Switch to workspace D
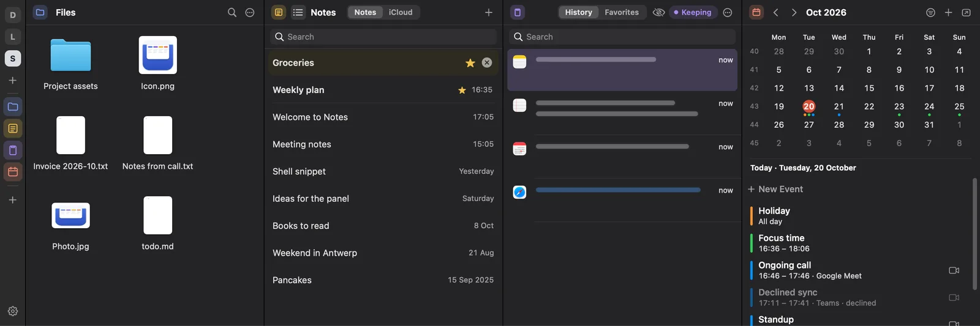Viewport: 980px width, 326px height. (13, 15)
